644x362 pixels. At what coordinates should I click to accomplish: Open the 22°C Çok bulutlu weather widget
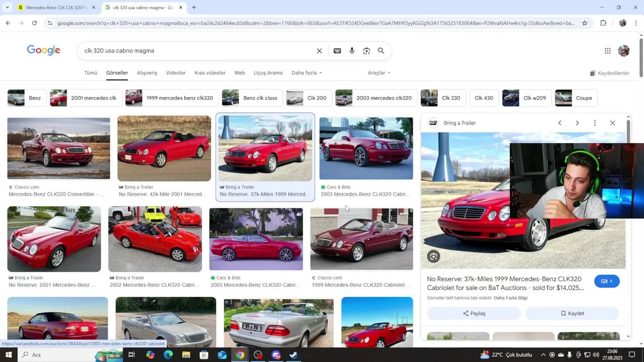click(x=506, y=355)
